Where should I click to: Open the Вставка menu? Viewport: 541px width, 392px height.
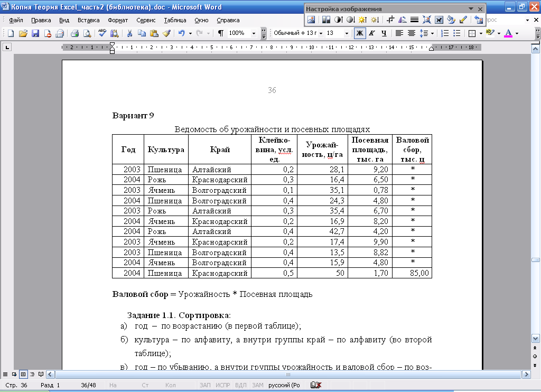88,20
